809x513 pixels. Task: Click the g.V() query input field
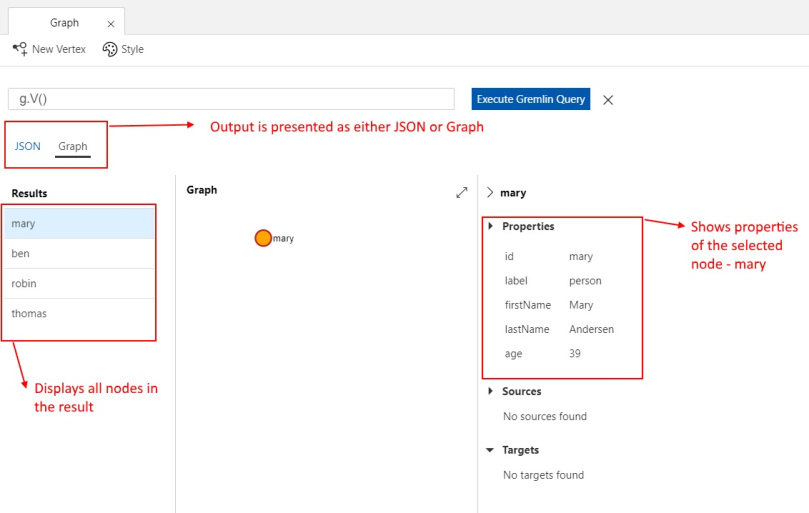(x=230, y=98)
